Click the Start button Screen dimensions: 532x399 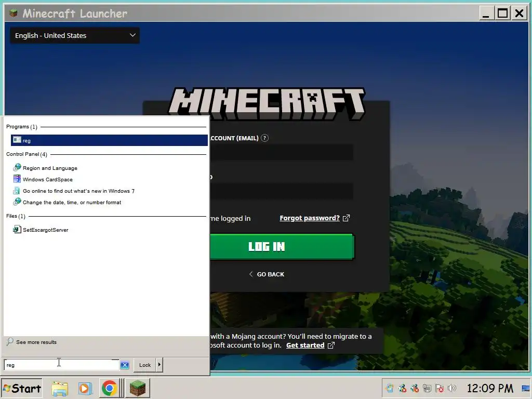tap(22, 389)
